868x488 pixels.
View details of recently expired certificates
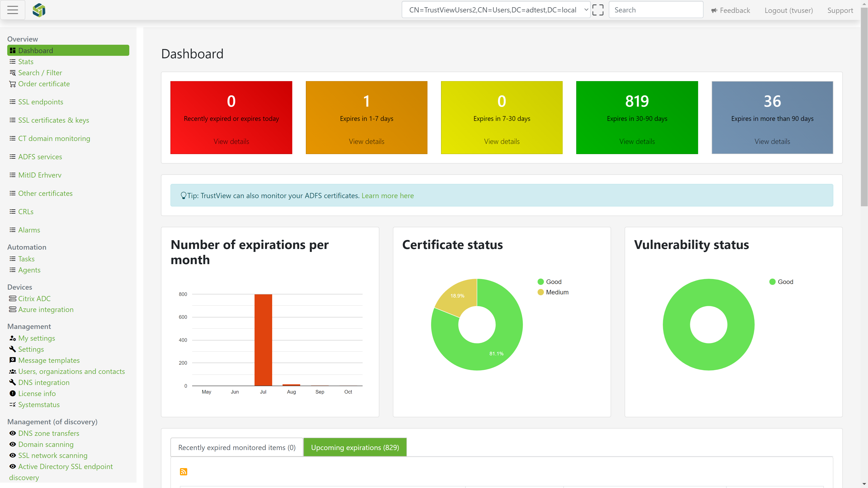pyautogui.click(x=231, y=141)
